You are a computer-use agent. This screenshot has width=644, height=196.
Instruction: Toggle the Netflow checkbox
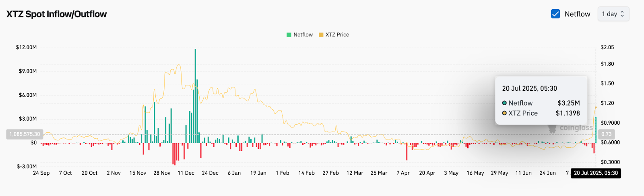point(555,14)
